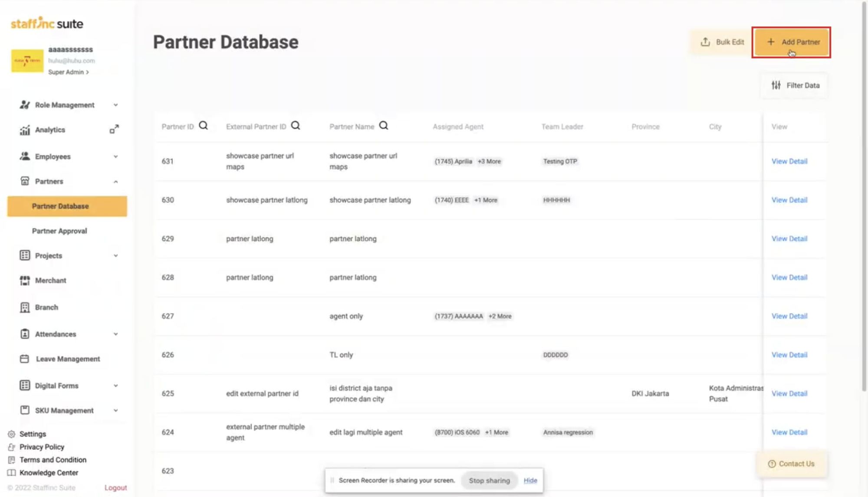Open Analytics external link icon
This screenshot has height=497, width=868.
[114, 129]
